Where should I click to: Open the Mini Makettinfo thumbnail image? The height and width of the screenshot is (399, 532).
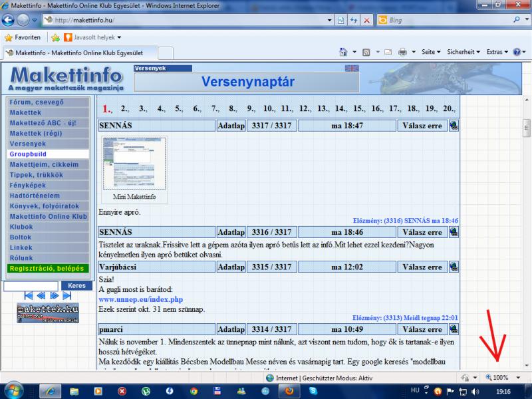tap(134, 164)
